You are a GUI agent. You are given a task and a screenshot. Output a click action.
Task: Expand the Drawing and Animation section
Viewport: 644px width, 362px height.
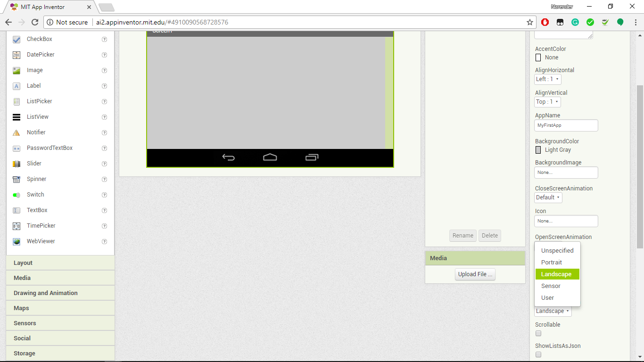coord(60,293)
